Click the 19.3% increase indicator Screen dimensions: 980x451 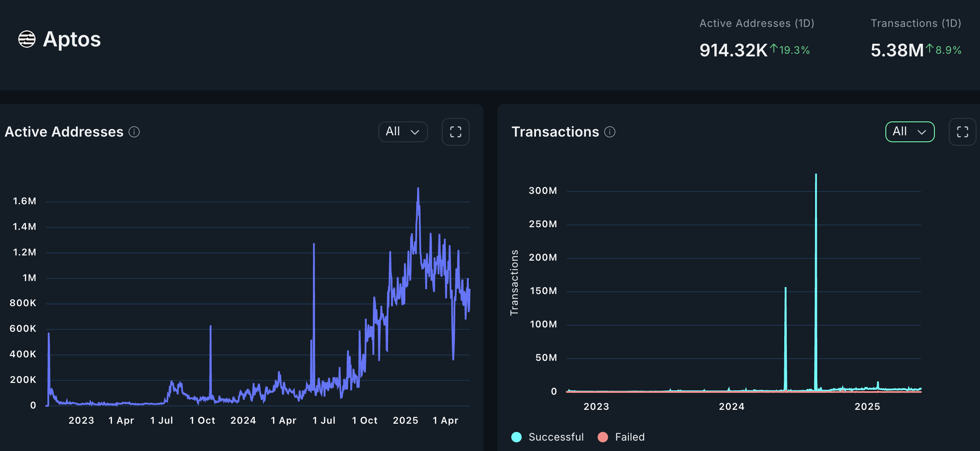(x=790, y=49)
